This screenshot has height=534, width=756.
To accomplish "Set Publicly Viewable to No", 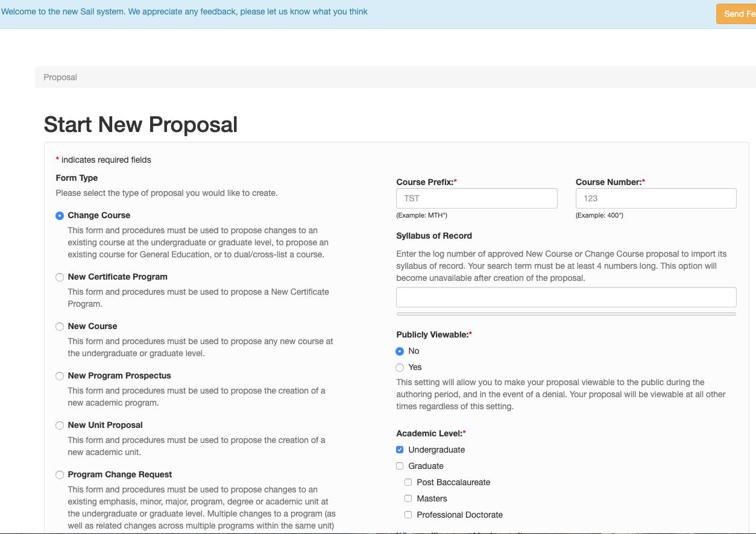I will 400,351.
